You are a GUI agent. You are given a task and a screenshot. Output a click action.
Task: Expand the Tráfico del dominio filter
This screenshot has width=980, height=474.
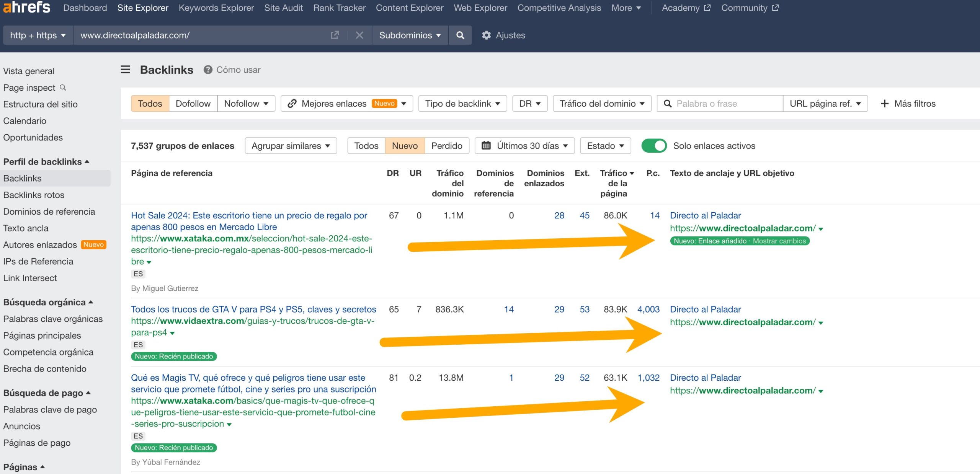(602, 103)
